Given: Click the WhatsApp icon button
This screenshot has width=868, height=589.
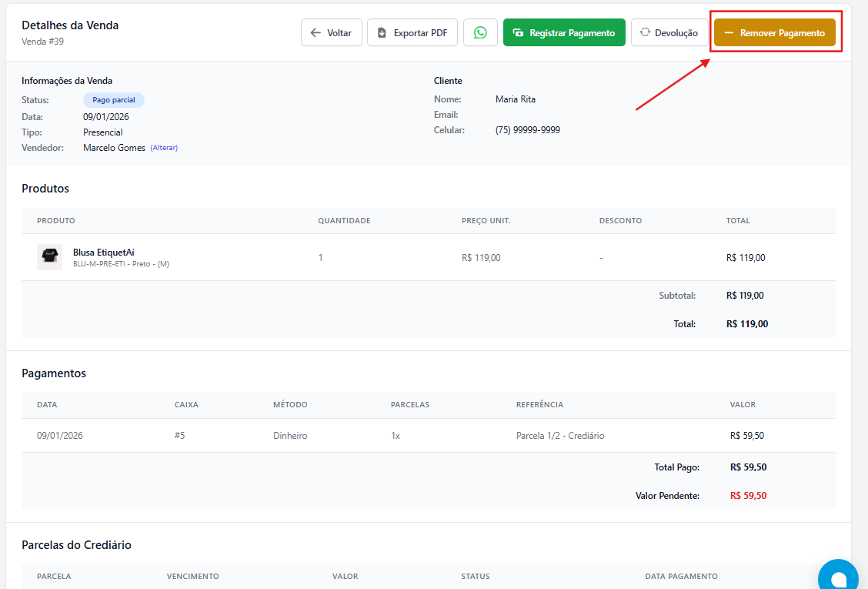Looking at the screenshot, I should (x=480, y=32).
